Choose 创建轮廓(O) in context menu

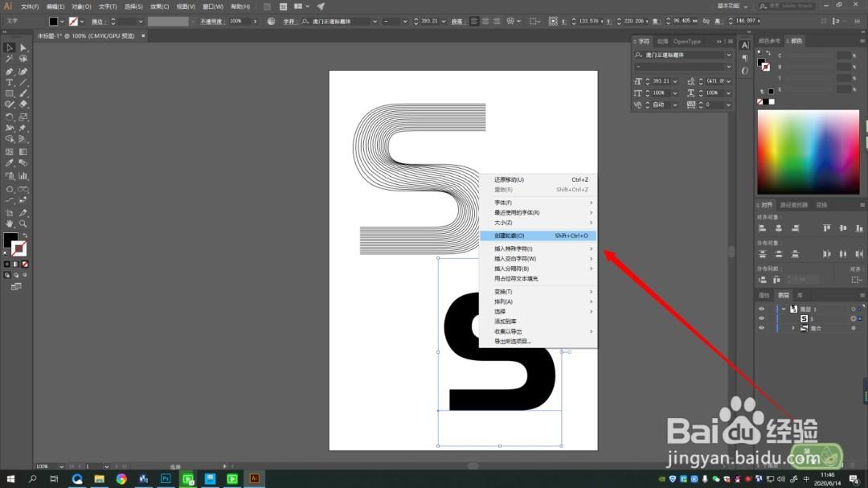[x=538, y=236]
